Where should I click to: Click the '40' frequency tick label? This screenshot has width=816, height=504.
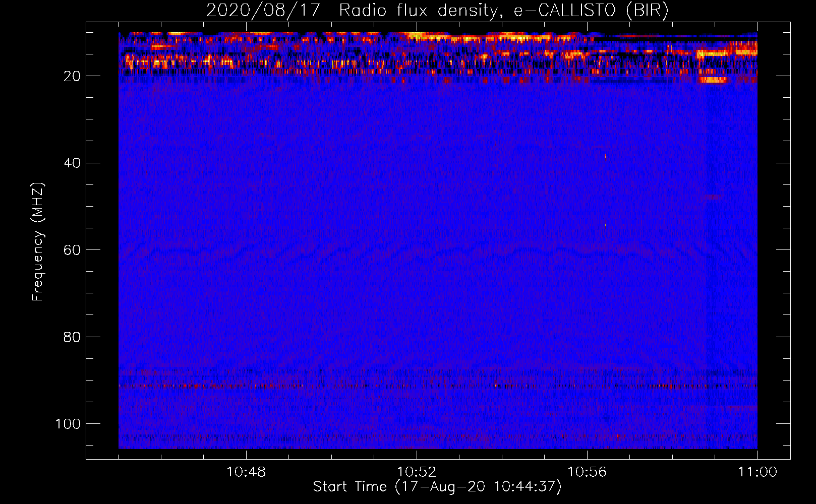tap(72, 163)
